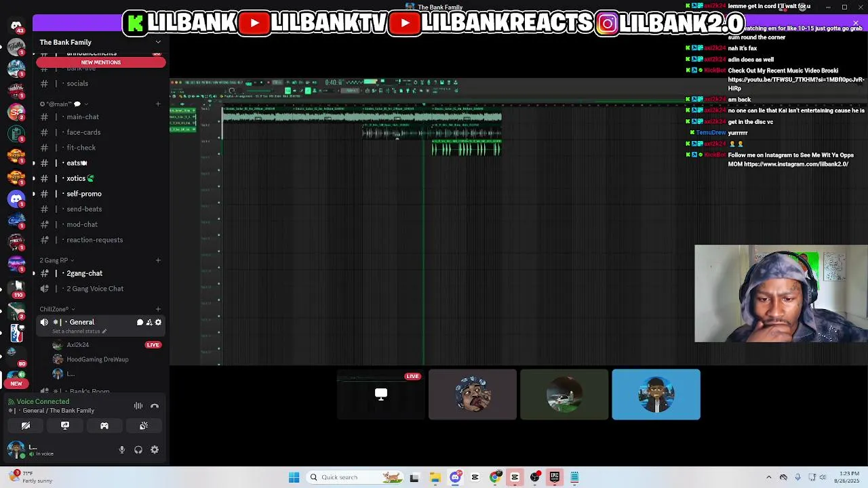Click the Voice Connected status text

click(43, 401)
